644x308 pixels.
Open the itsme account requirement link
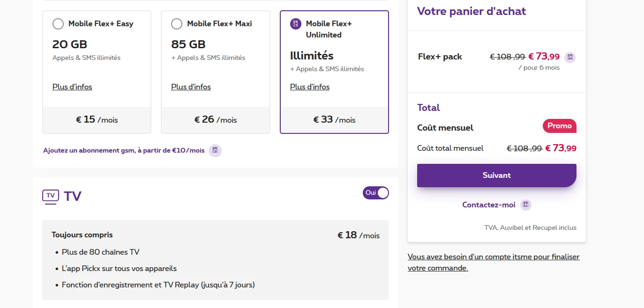point(494,262)
